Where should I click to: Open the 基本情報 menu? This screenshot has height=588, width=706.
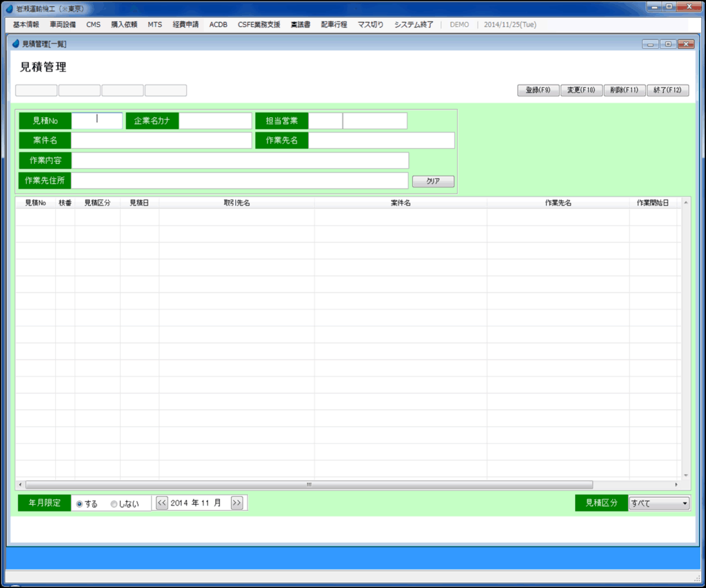pyautogui.click(x=26, y=24)
